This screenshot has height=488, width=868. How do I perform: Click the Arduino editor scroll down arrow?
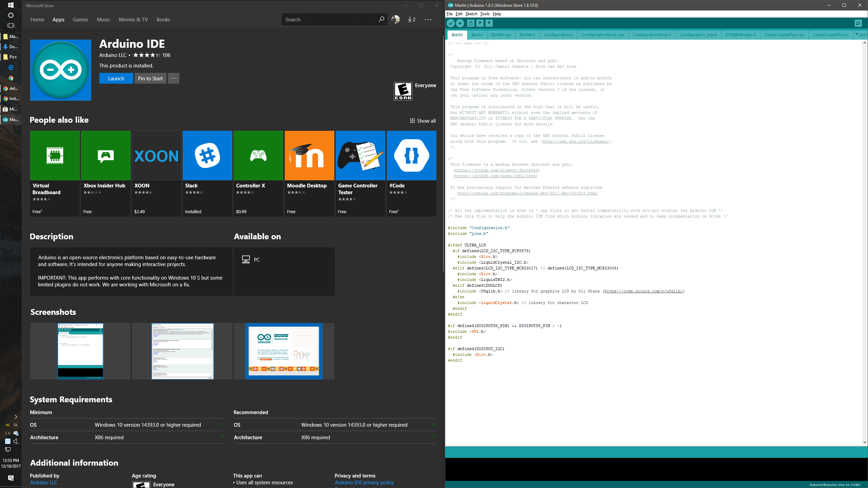pos(865,442)
